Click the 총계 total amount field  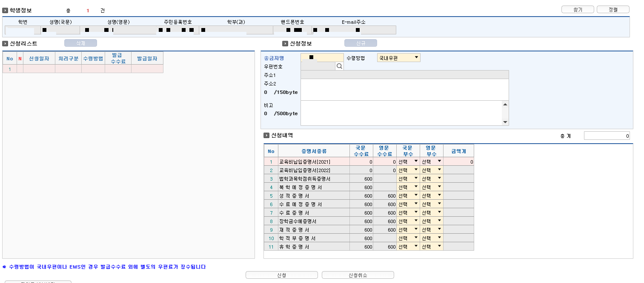pos(607,135)
